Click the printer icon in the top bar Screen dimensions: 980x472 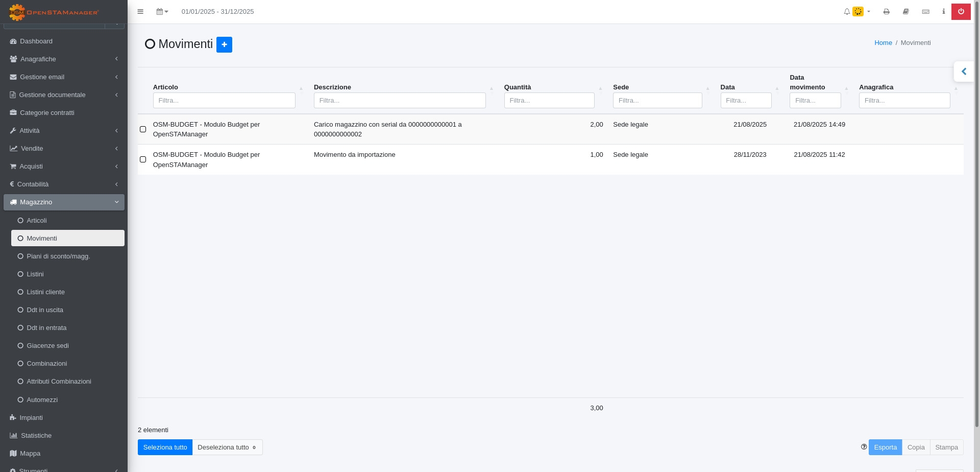[x=887, y=12]
